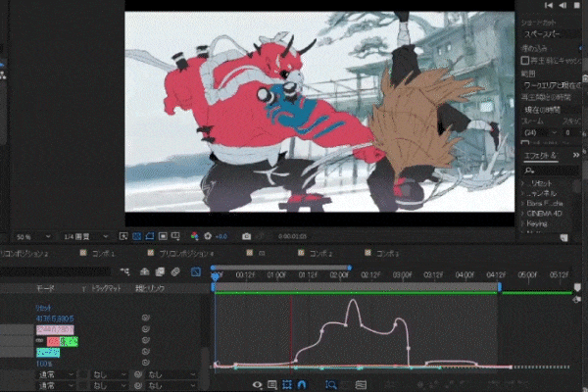Open first layer parent なし dropdown
588x392 pixels.
[x=171, y=374]
